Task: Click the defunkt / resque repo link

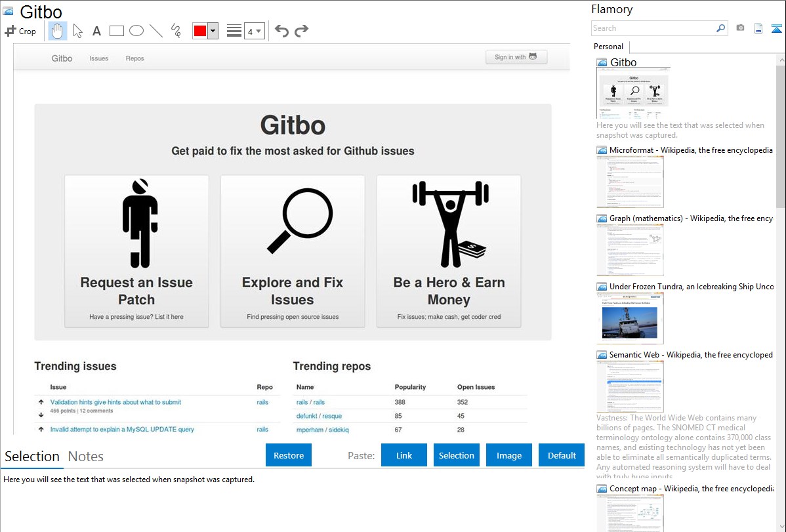Action: point(319,416)
